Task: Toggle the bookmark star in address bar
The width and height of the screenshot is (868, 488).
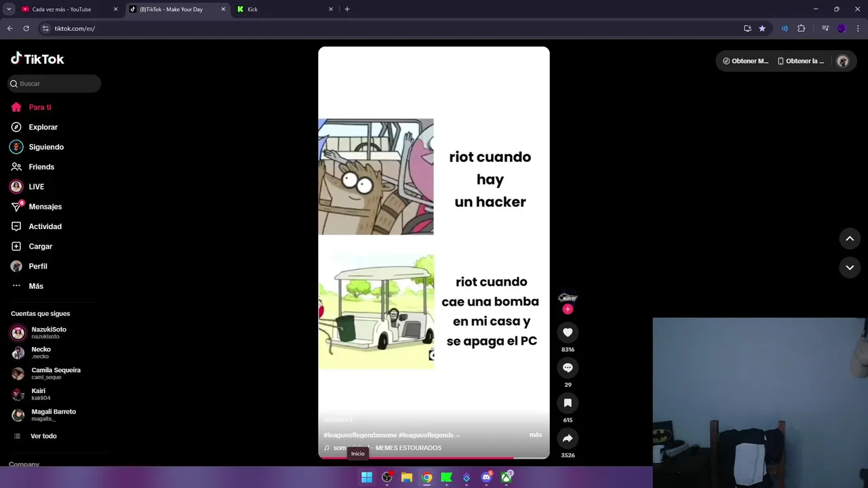Action: coord(762,28)
